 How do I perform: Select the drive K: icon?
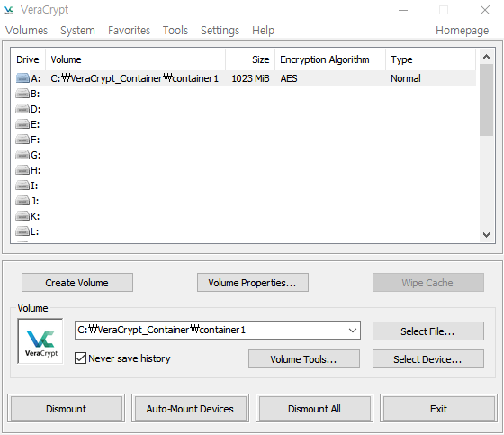[22, 216]
